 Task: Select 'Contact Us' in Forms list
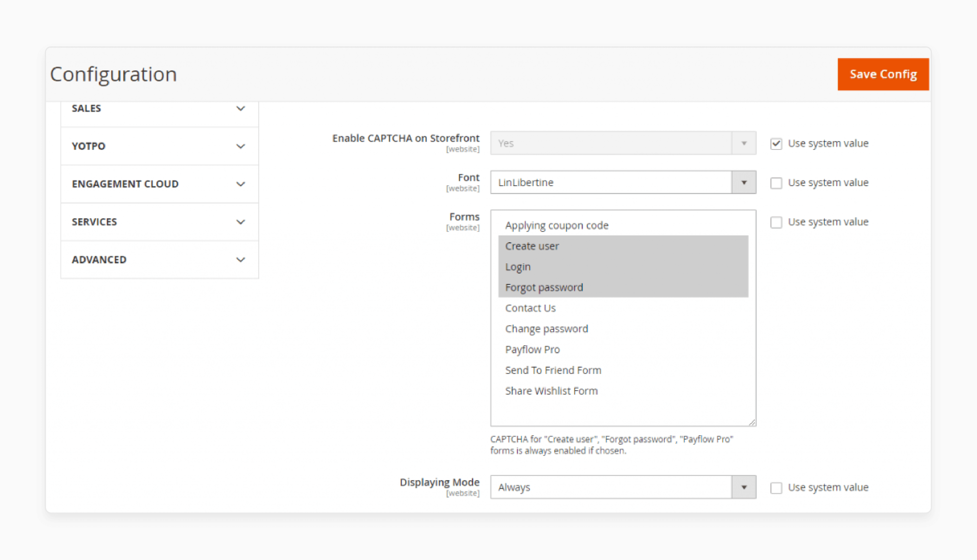click(x=623, y=308)
